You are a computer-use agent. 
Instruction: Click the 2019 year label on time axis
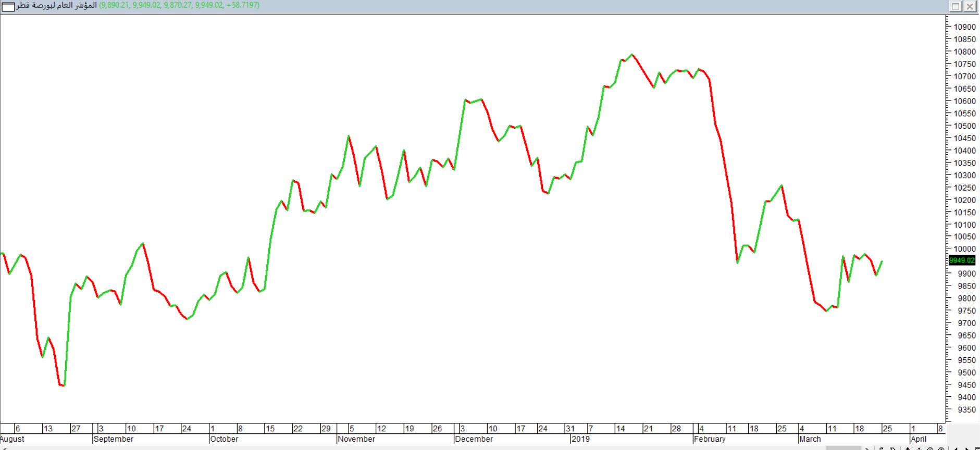(x=580, y=439)
